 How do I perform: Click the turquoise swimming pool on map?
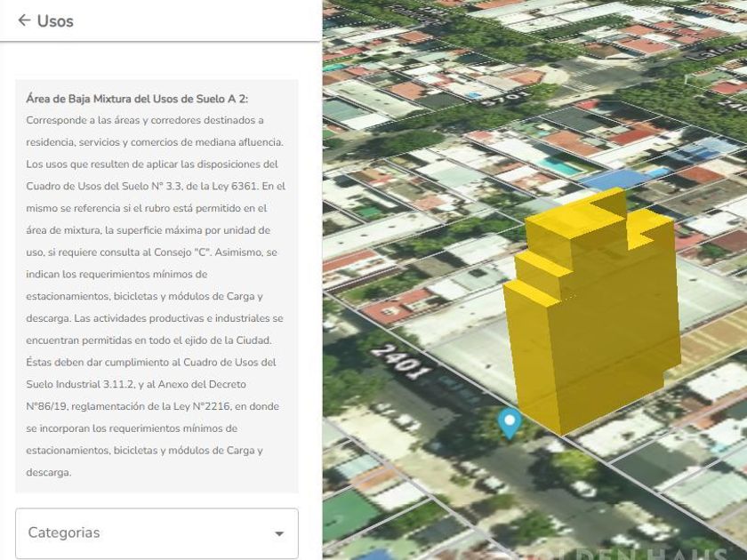pyautogui.click(x=560, y=166)
